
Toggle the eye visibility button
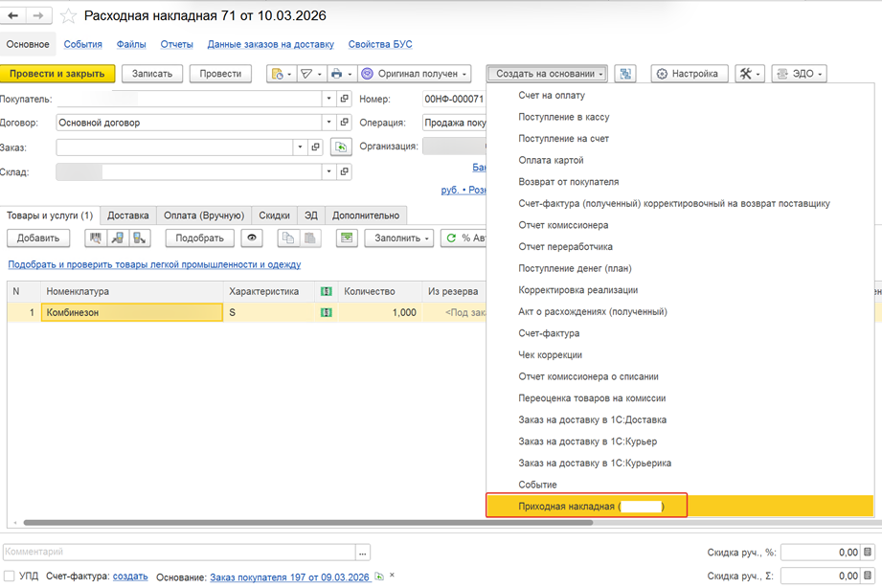(253, 237)
